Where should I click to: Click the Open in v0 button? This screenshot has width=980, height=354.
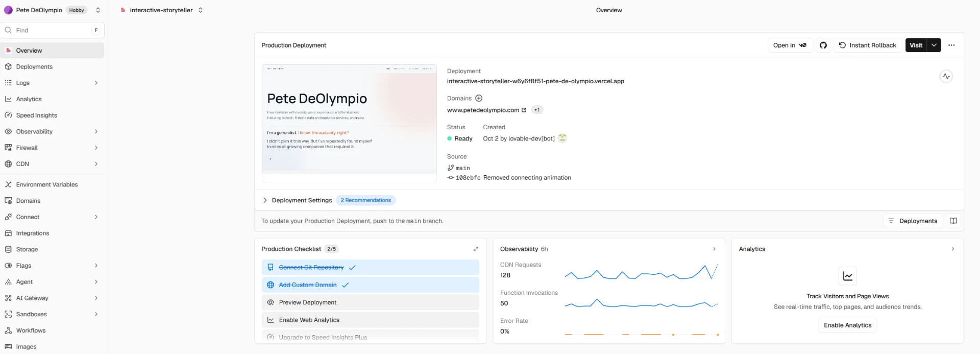[790, 45]
